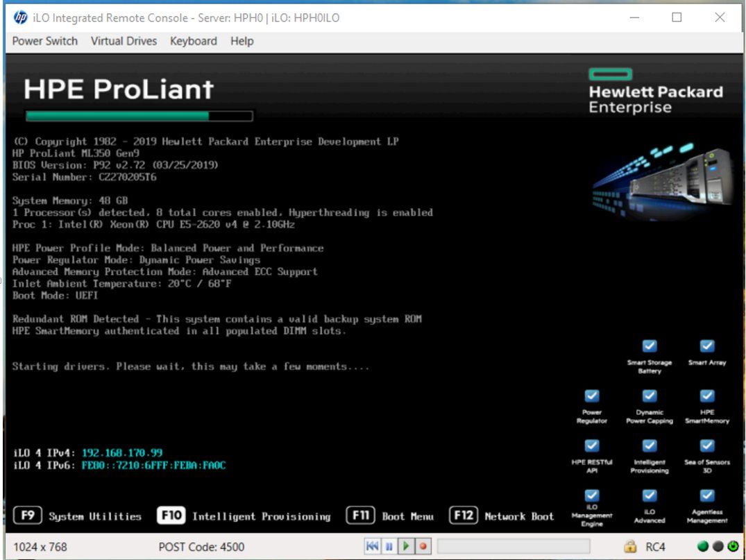This screenshot has height=560, width=746.
Task: Click the skip-to-start playback icon
Action: click(x=373, y=546)
